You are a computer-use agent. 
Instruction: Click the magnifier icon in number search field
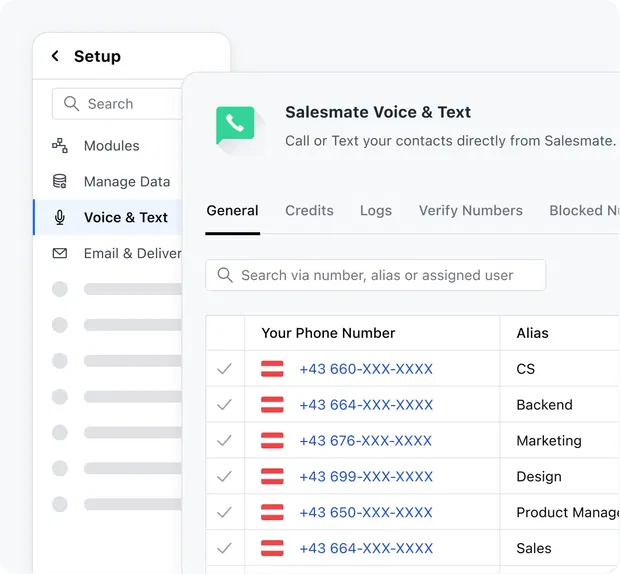pos(225,275)
